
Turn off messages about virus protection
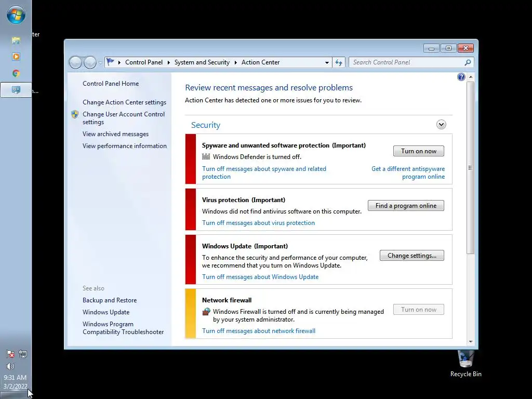pos(259,223)
